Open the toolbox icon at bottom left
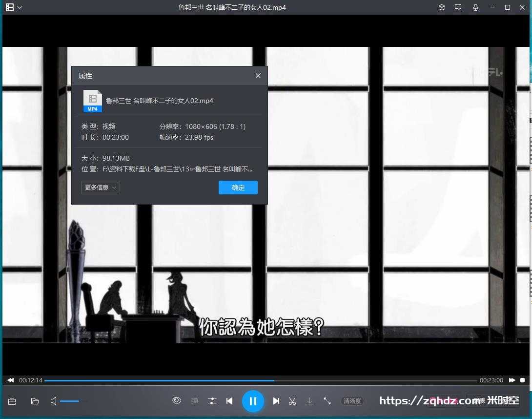This screenshot has width=532, height=419. (x=12, y=401)
